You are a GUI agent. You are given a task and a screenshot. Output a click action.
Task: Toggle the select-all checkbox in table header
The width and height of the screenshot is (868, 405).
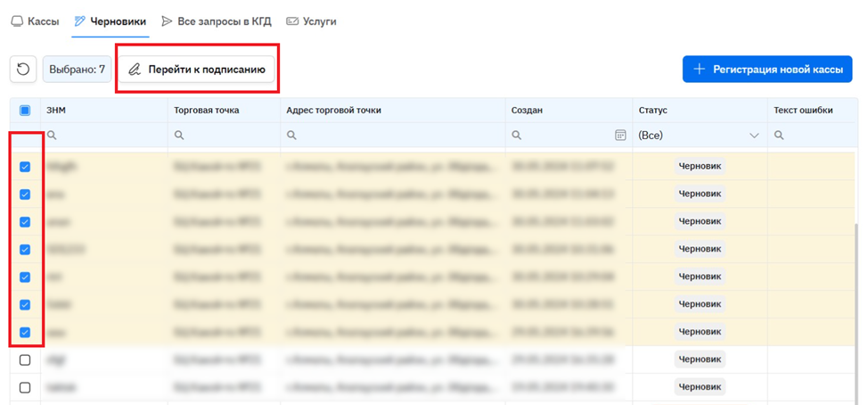25,111
